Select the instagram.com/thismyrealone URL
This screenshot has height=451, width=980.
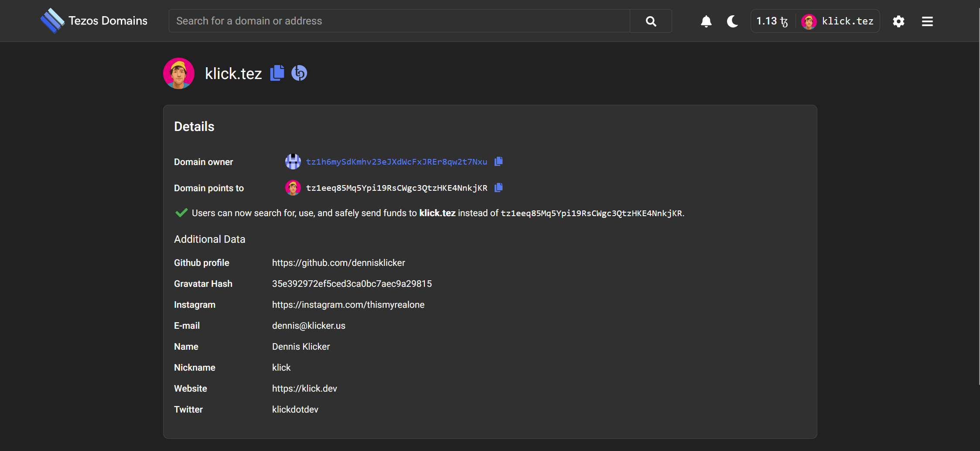348,305
